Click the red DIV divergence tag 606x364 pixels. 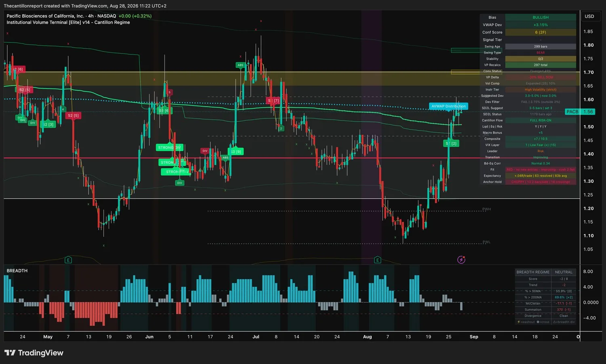(x=205, y=151)
